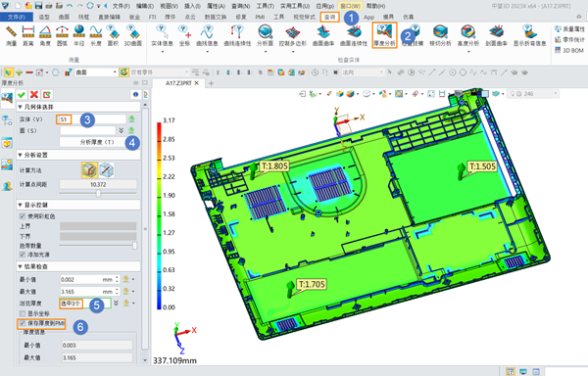Launch the 曲面曲率 surface curvature tool
Image resolution: width=588 pixels, height=376 pixels.
[323, 35]
